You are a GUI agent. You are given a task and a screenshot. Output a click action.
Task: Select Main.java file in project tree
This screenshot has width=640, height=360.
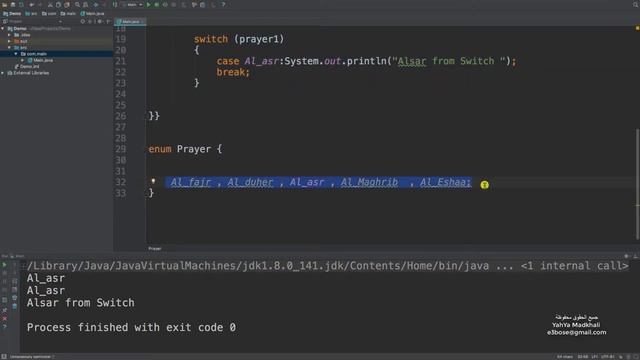[x=40, y=60]
